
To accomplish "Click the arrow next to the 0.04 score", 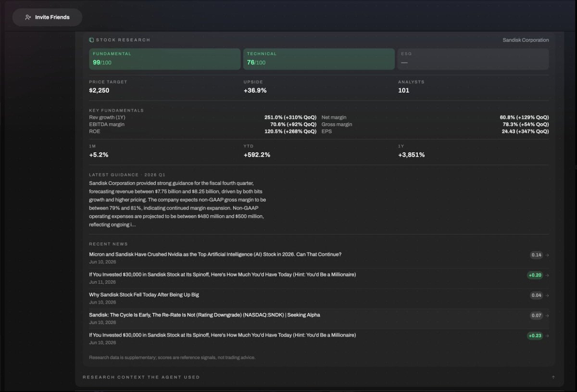I will click(547, 295).
